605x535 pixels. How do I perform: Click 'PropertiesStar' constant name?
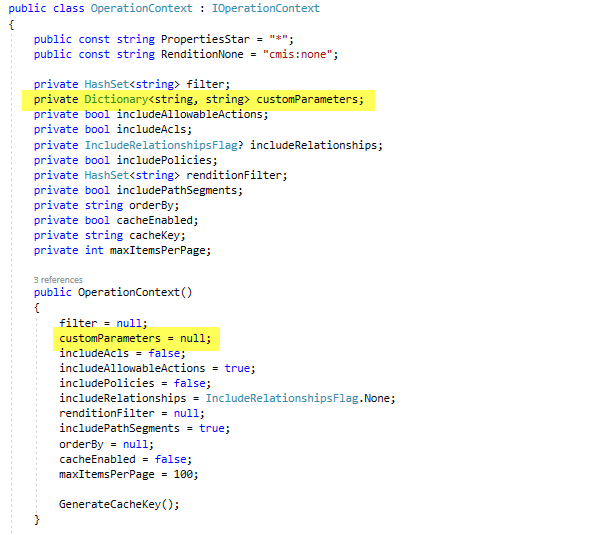pos(205,39)
